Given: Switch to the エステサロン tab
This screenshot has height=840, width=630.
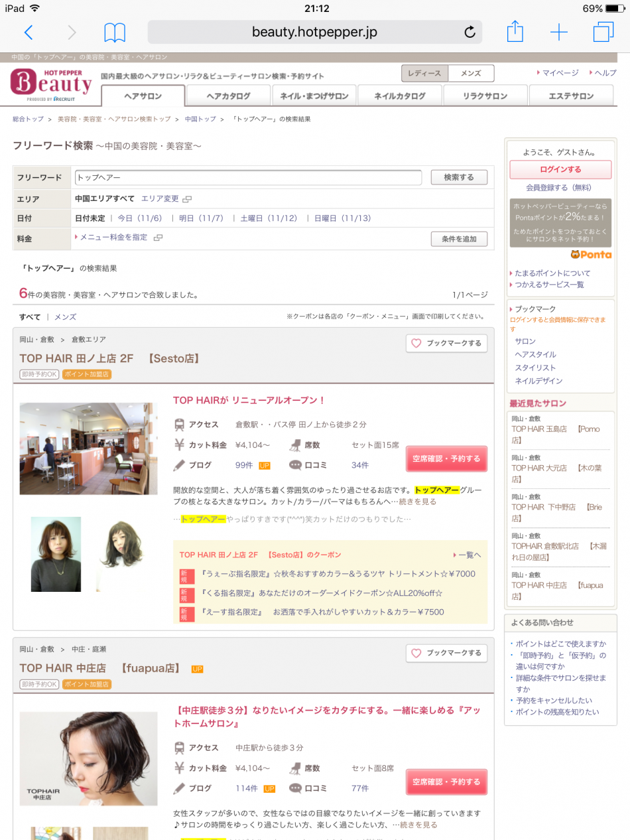Looking at the screenshot, I should click(571, 96).
